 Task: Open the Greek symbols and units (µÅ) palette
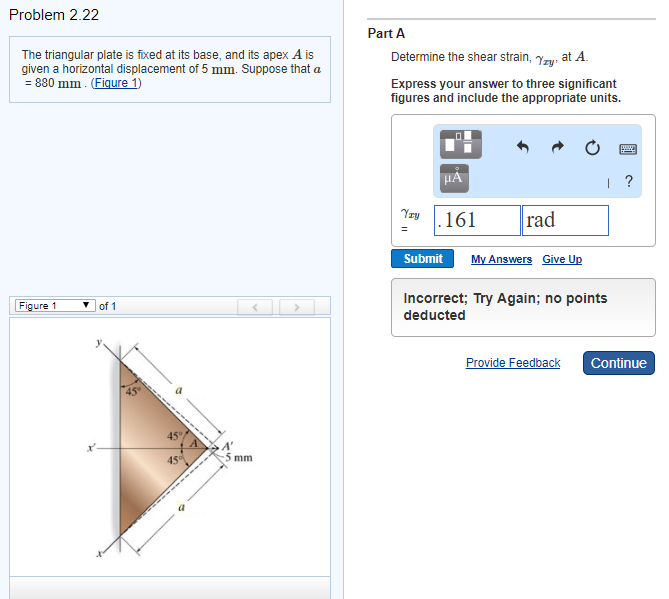pyautogui.click(x=453, y=178)
